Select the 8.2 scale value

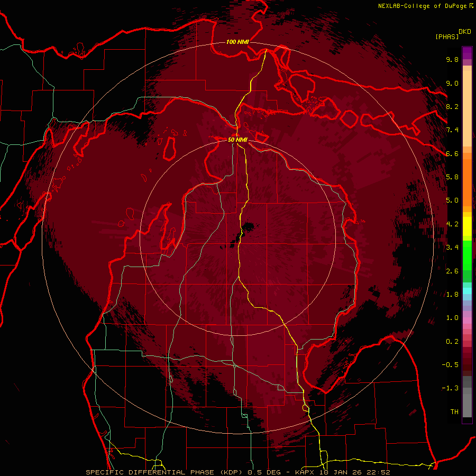pyautogui.click(x=452, y=106)
